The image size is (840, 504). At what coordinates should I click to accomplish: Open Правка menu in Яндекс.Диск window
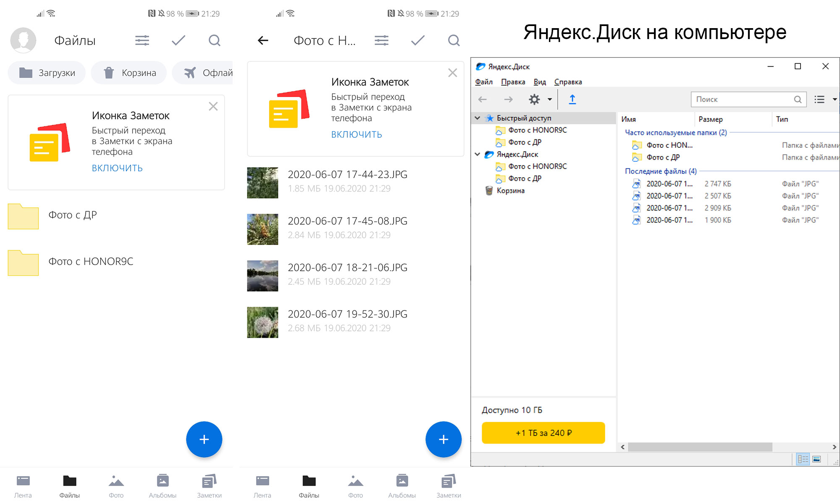tap(513, 82)
